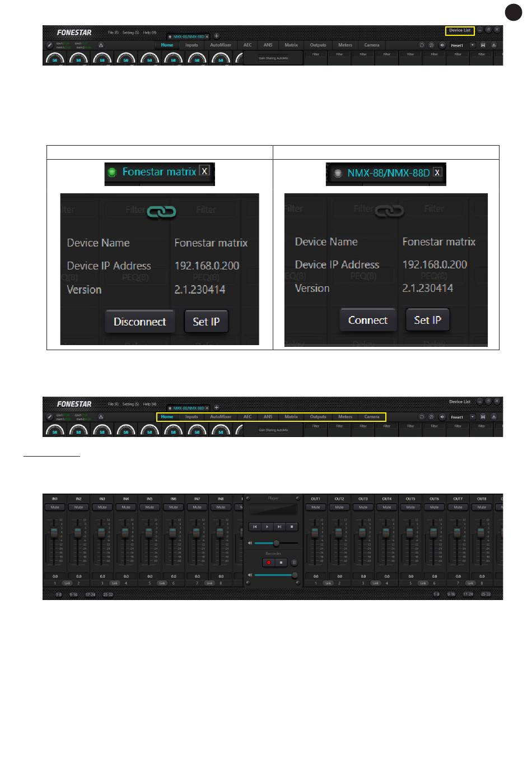Open Device List in the topmost toolbar screenshot
The width and height of the screenshot is (532, 767).
coord(460,30)
